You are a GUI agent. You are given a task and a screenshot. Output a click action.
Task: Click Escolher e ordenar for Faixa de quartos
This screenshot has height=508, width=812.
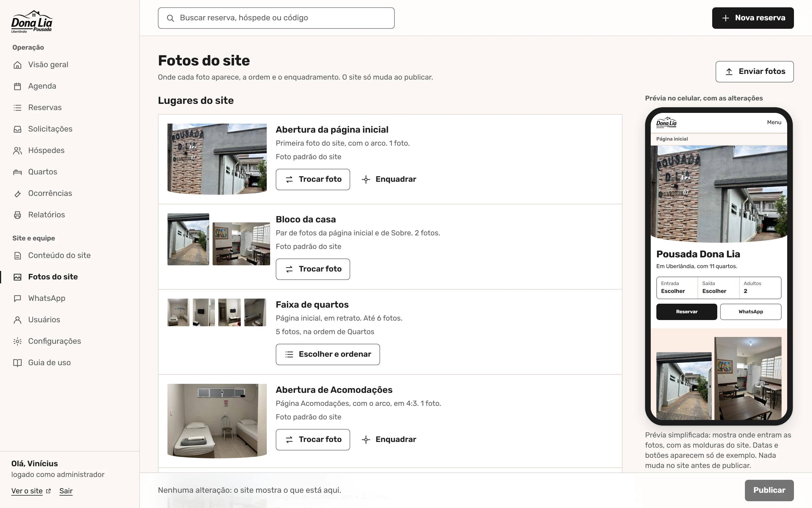coord(328,354)
